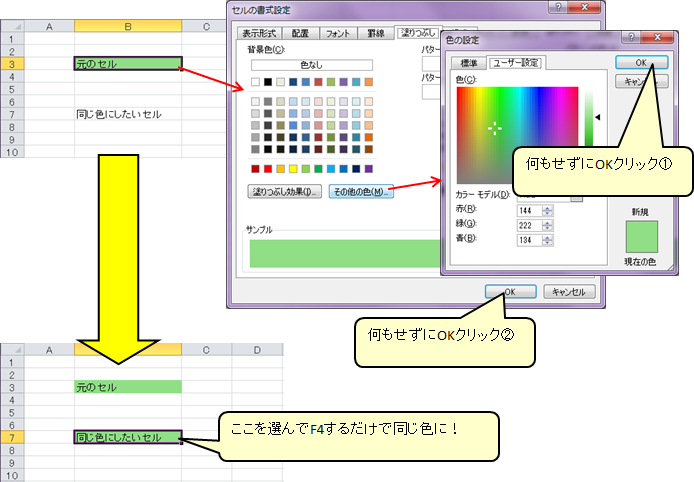
Task: Click the その他の色 button
Action: point(361,192)
